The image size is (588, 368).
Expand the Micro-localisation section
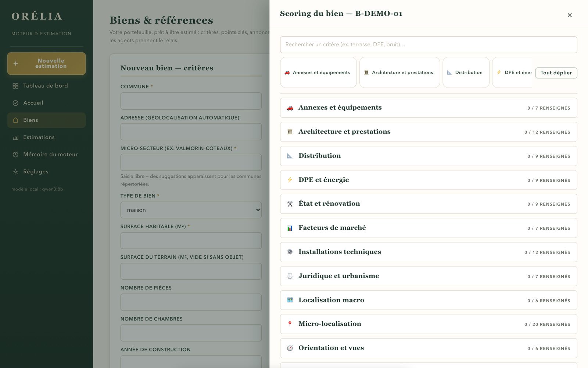click(x=429, y=324)
